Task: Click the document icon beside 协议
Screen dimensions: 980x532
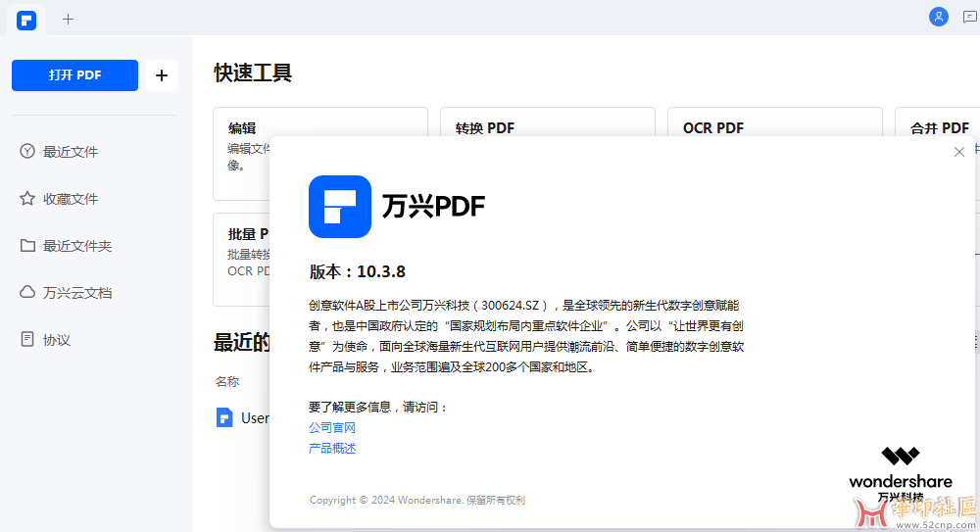Action: [x=26, y=339]
